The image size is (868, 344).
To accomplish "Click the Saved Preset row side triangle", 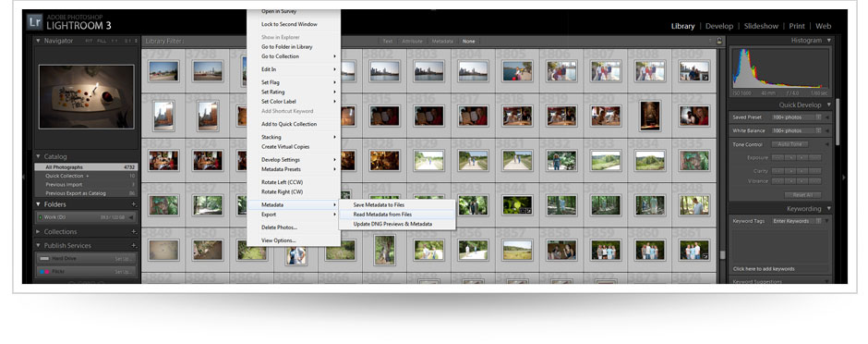I will tap(827, 117).
